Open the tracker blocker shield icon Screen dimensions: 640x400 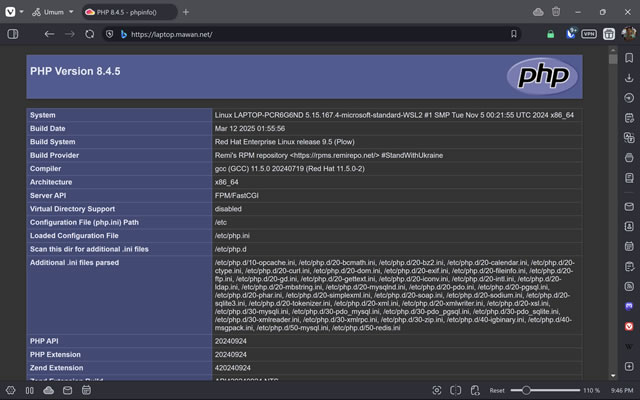coord(109,33)
